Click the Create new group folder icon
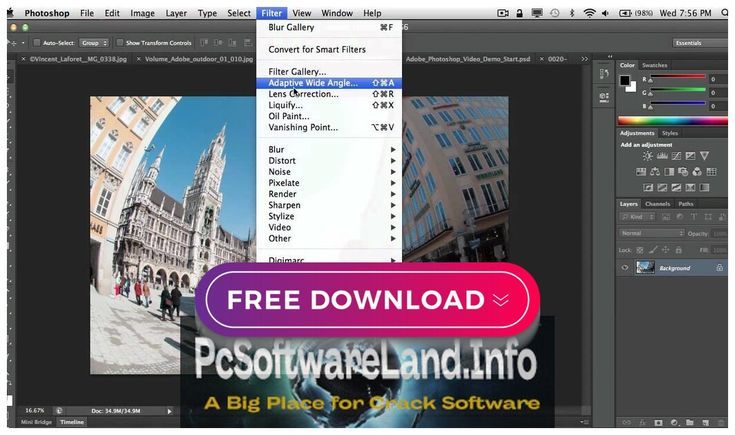Image resolution: width=735 pixels, height=435 pixels. [x=690, y=423]
